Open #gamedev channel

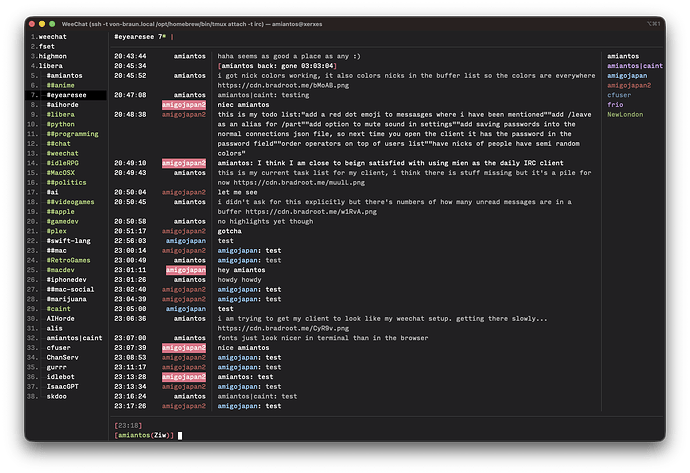62,221
